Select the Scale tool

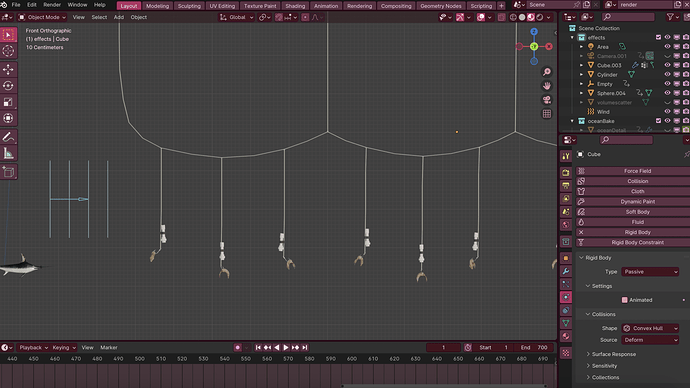8,102
